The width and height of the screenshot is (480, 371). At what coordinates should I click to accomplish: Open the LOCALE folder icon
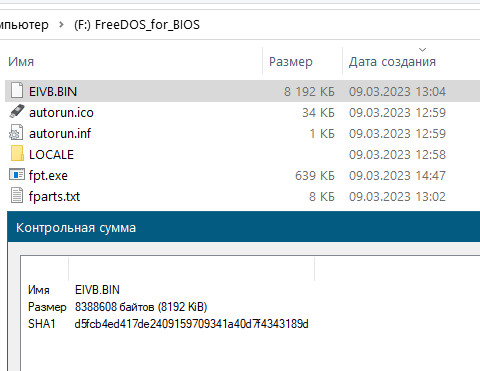(17, 154)
